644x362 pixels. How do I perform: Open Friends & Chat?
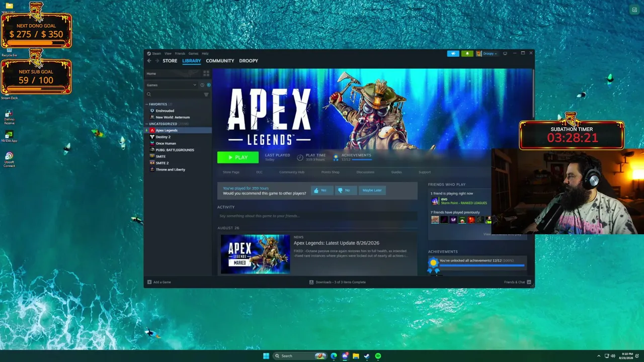pyautogui.click(x=517, y=282)
